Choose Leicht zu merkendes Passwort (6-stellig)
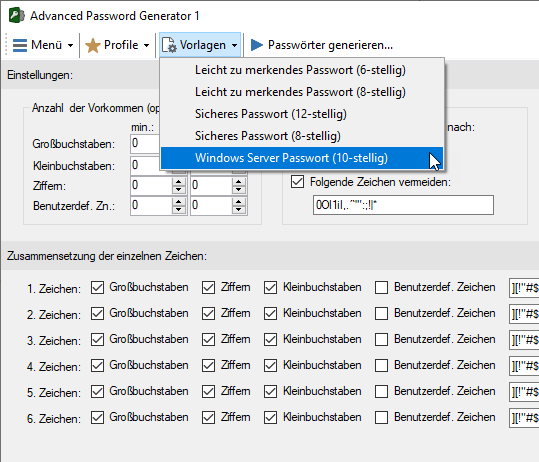 pyautogui.click(x=302, y=70)
